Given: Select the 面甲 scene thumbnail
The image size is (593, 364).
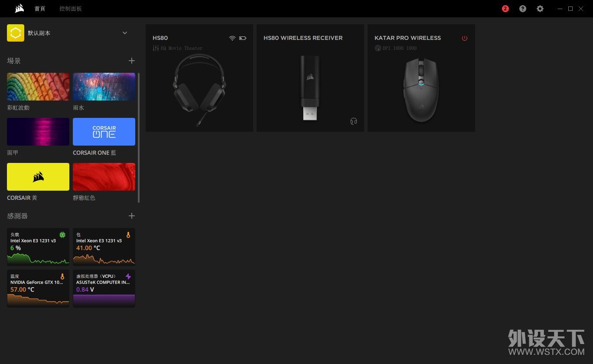Looking at the screenshot, I should tap(38, 132).
